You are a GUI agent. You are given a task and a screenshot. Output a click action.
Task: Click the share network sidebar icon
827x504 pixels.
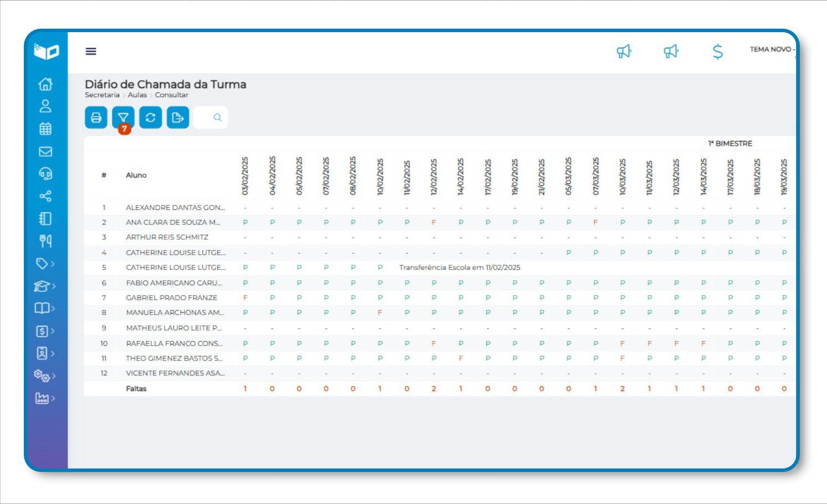coord(45,196)
